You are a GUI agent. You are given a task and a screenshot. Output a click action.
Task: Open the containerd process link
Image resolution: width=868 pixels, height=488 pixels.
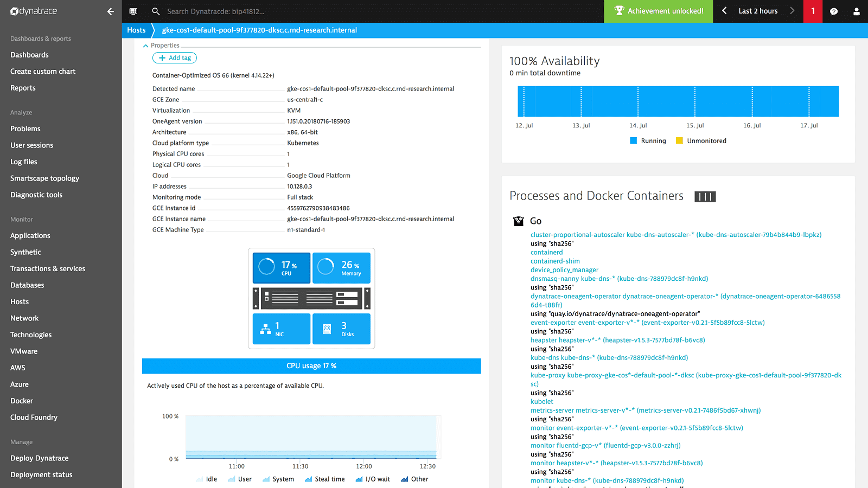(547, 252)
